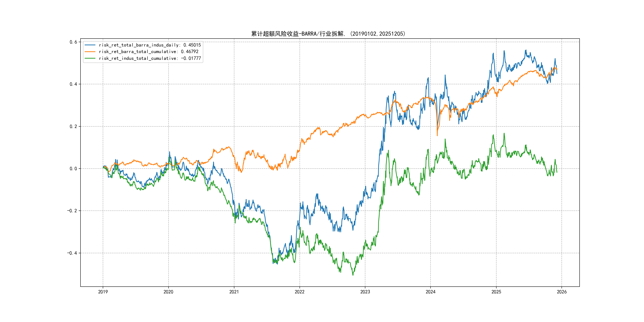The height and width of the screenshot is (322, 644).
Task: Click the −0.4 y-axis tick label
Action: pos(72,253)
